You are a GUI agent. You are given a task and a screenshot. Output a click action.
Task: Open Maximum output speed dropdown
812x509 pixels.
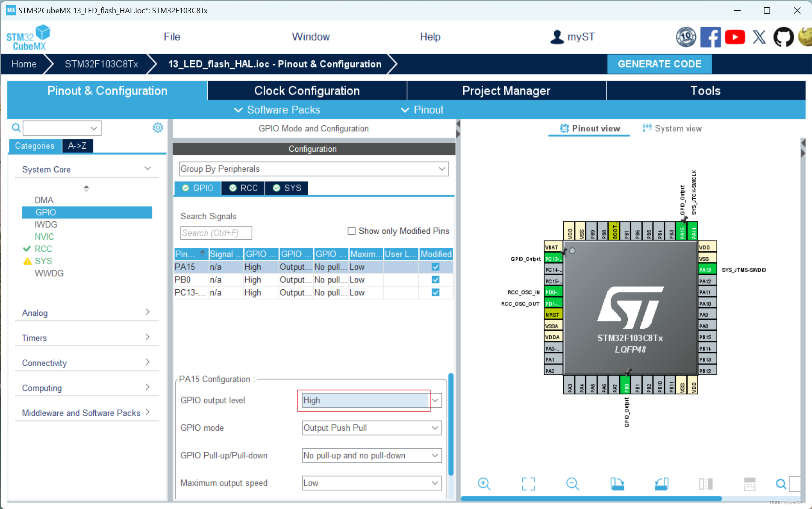pos(372,483)
